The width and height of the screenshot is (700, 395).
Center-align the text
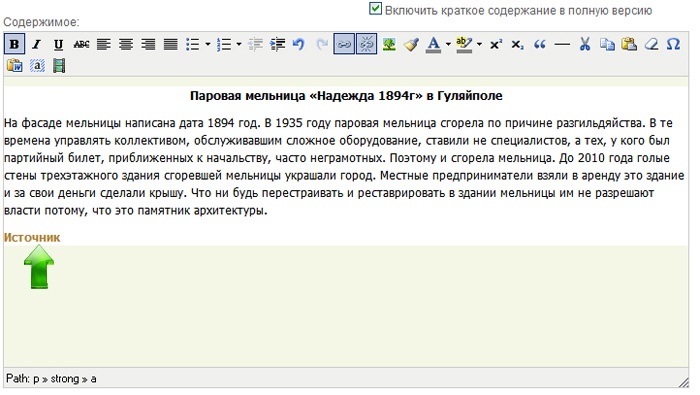coord(126,44)
